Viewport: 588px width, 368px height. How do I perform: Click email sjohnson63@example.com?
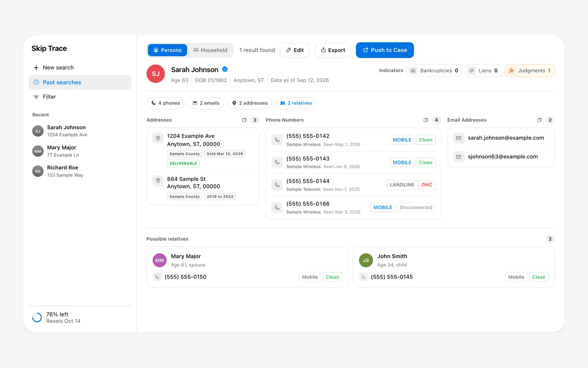[503, 157]
